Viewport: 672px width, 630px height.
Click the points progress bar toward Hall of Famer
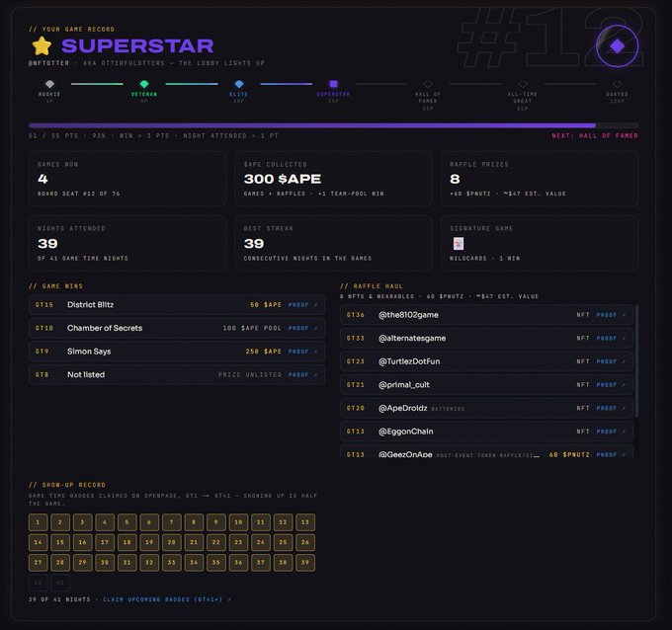click(333, 125)
